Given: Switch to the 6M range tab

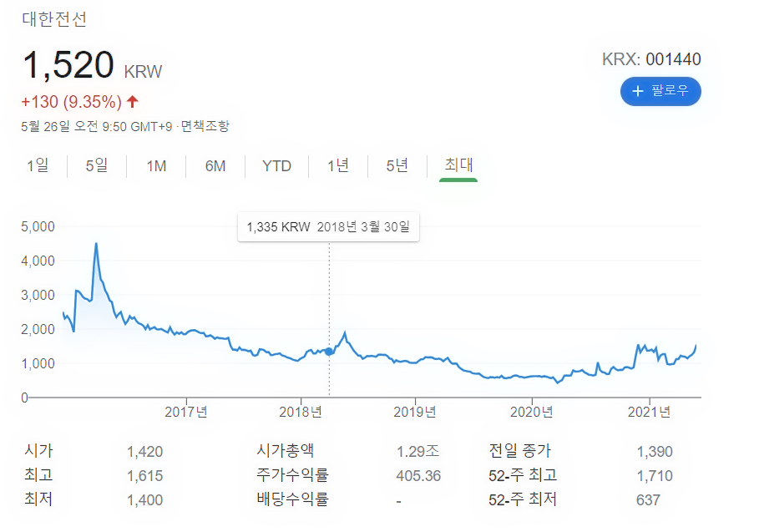Looking at the screenshot, I should click(215, 166).
